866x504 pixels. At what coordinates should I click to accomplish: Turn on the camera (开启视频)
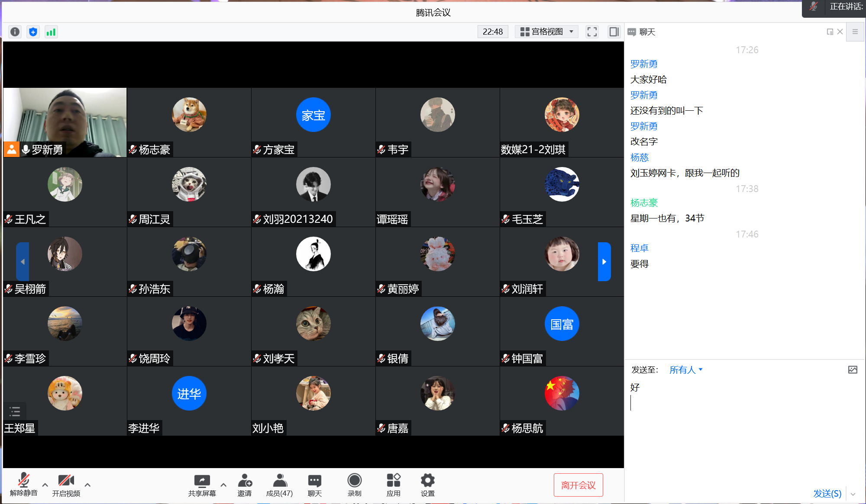66,485
